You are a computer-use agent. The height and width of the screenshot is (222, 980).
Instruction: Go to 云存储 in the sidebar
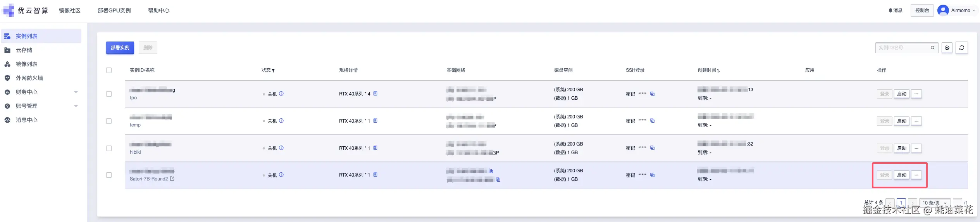tap(24, 50)
